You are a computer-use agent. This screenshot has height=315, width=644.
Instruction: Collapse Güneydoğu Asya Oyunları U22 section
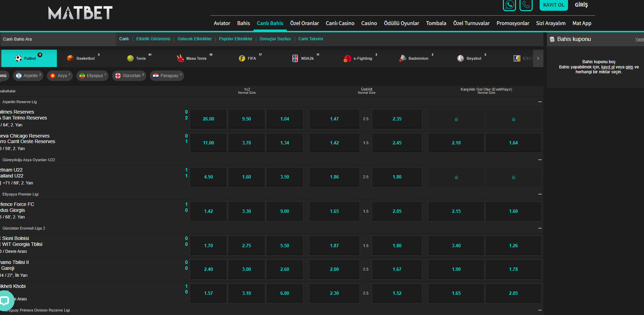point(540,160)
